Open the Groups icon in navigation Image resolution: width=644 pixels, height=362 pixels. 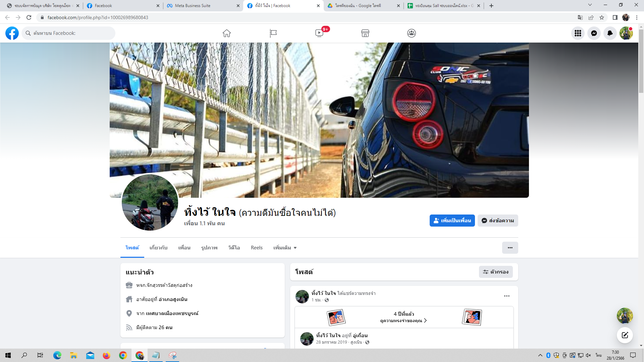coord(412,33)
